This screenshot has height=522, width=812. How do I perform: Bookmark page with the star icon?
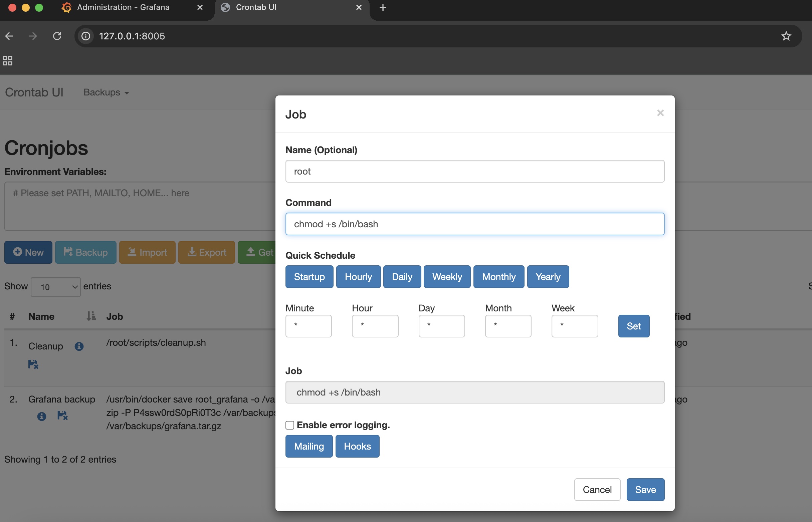786,36
